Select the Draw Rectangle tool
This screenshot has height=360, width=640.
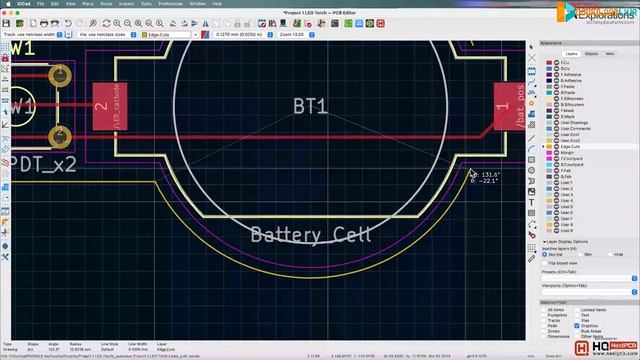click(531, 160)
